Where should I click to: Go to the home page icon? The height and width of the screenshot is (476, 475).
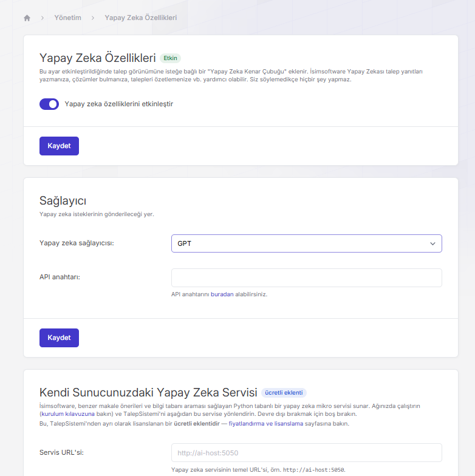(x=27, y=18)
